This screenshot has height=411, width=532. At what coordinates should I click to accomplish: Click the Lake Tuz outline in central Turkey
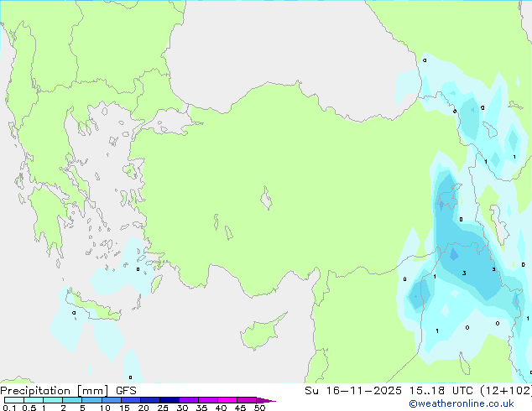click(266, 198)
